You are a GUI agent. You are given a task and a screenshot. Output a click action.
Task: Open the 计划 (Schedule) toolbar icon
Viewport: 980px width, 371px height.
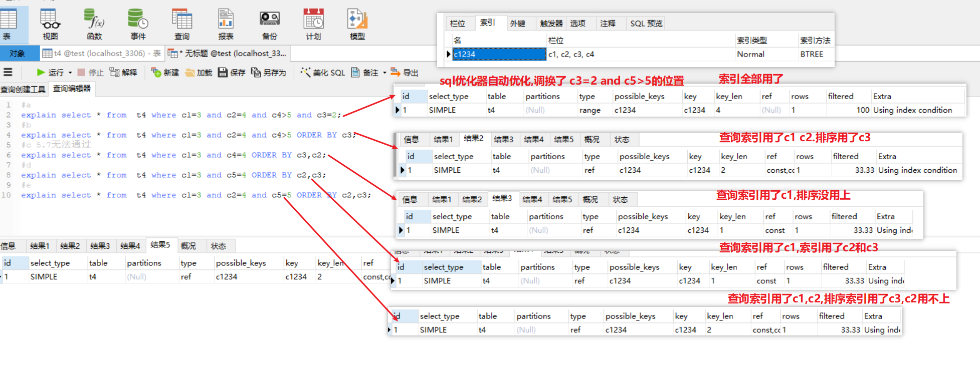pos(313,24)
